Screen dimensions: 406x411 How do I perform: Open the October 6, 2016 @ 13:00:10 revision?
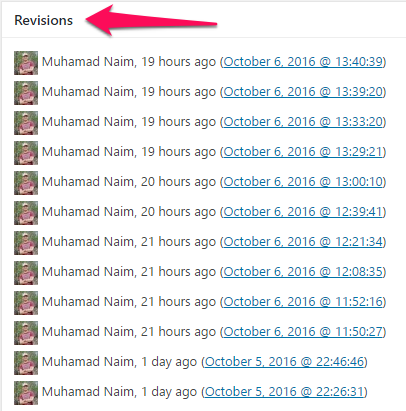click(303, 182)
